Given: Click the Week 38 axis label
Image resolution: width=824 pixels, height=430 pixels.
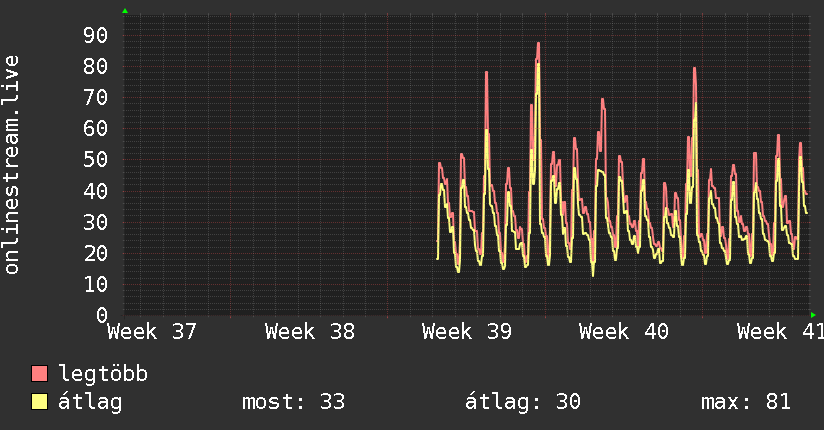Looking at the screenshot, I should 310,332.
